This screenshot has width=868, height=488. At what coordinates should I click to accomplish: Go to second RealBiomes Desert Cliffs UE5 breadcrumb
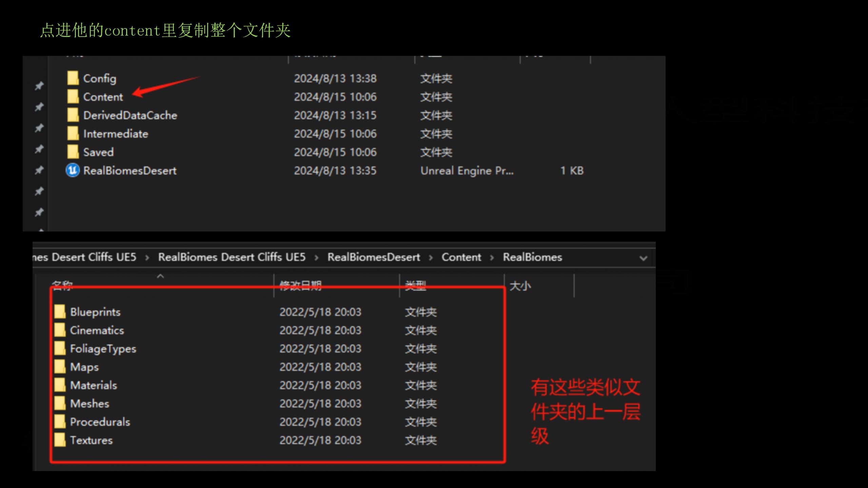click(232, 257)
